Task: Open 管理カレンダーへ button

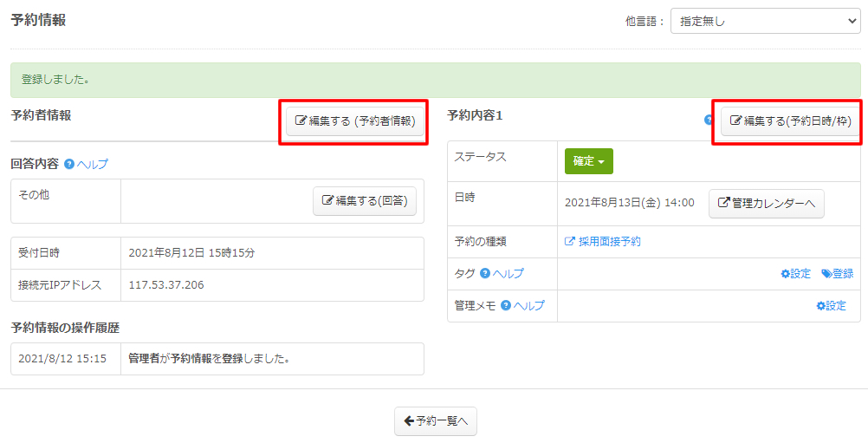Action: click(x=766, y=203)
